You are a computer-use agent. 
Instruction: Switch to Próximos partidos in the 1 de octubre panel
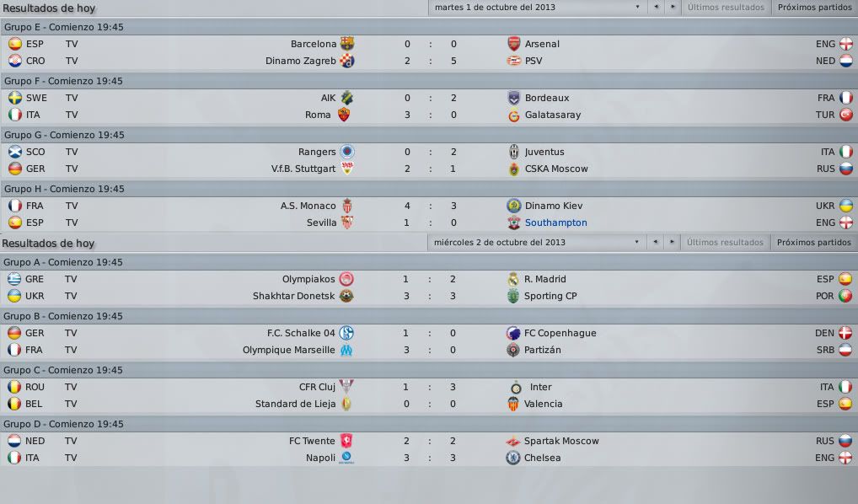point(814,7)
